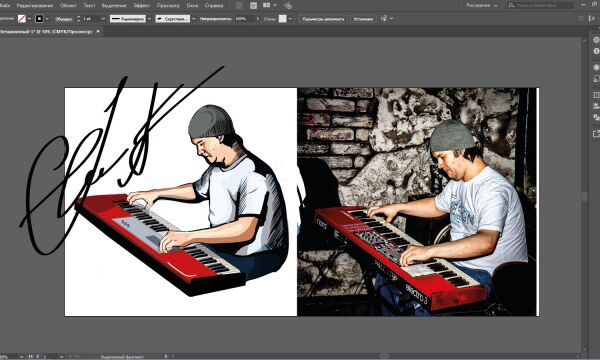
Task: Click the stroke weight up-down stepper
Action: 78,18
